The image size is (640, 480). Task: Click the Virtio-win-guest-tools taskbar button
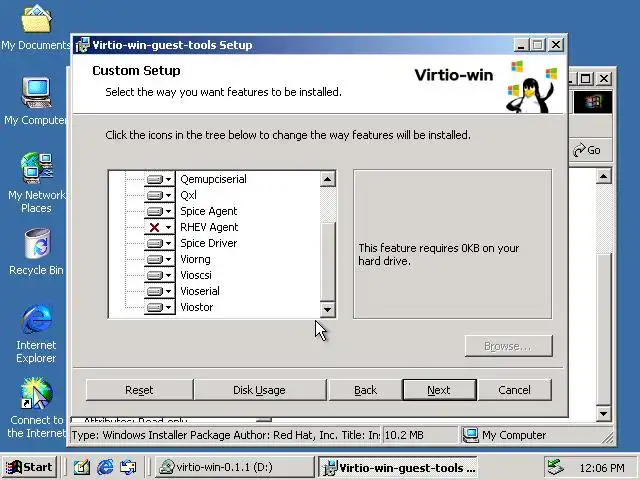(x=398, y=467)
